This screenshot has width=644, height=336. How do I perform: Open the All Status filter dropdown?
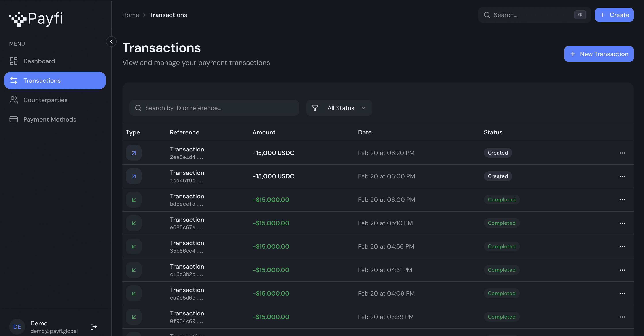pos(339,108)
